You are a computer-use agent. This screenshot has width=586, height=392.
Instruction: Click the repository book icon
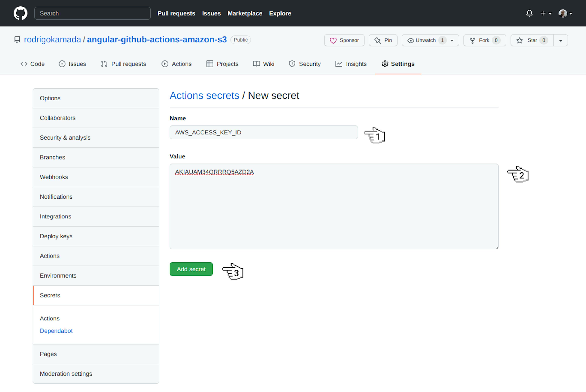[x=17, y=40]
